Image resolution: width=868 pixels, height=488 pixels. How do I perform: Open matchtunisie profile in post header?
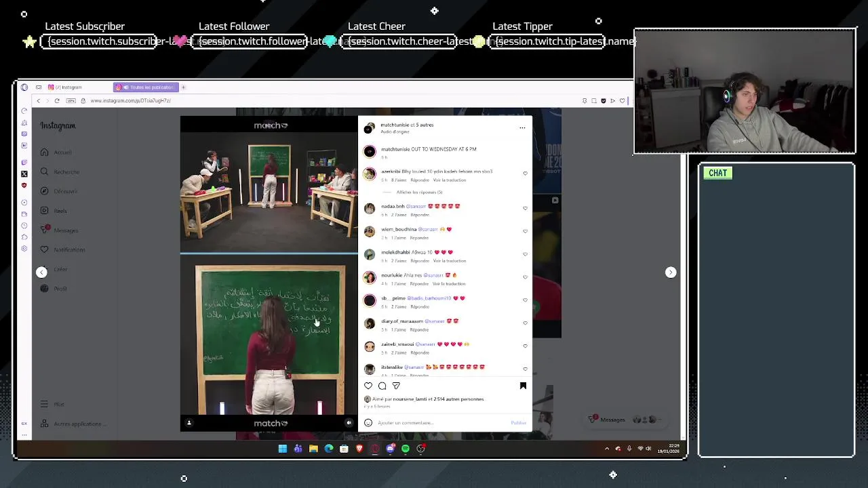[x=396, y=125]
